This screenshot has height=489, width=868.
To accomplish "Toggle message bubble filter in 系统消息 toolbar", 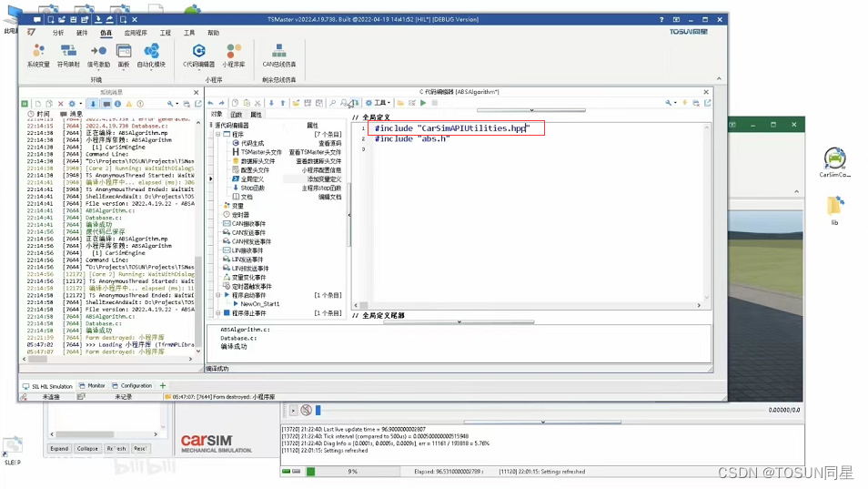I will pyautogui.click(x=106, y=104).
